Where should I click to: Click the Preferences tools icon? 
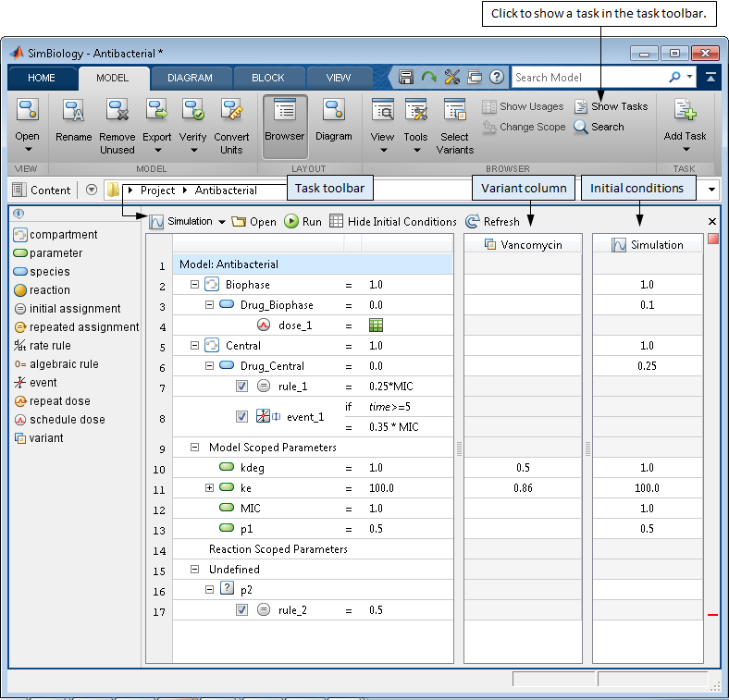(451, 77)
